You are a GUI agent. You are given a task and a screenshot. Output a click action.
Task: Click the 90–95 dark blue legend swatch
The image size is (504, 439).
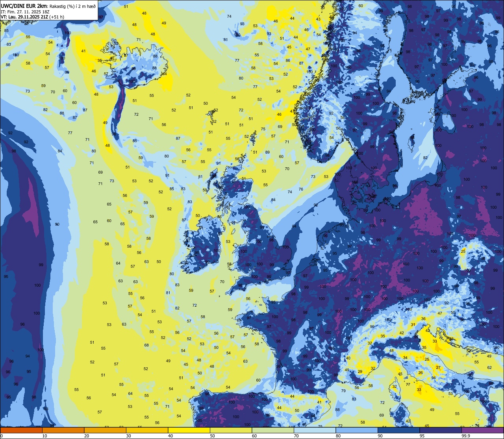click(x=398, y=430)
